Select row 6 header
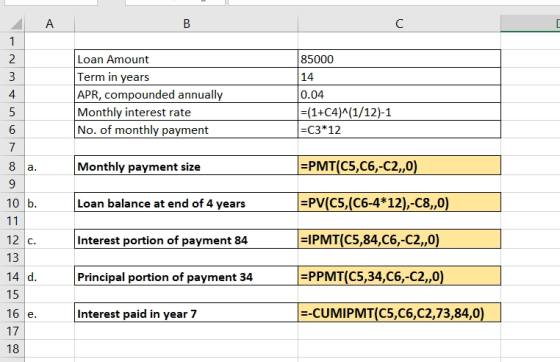 (x=12, y=129)
